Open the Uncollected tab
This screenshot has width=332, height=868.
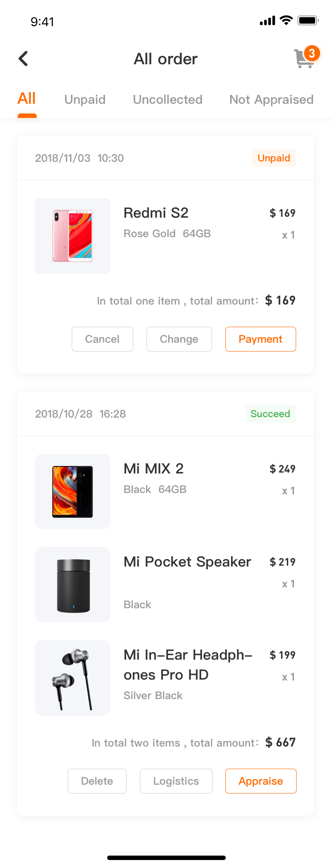(x=168, y=99)
